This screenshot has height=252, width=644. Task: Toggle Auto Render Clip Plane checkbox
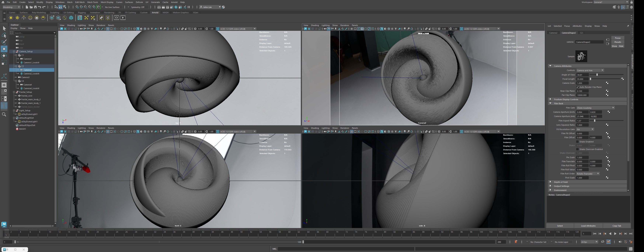(x=577, y=87)
